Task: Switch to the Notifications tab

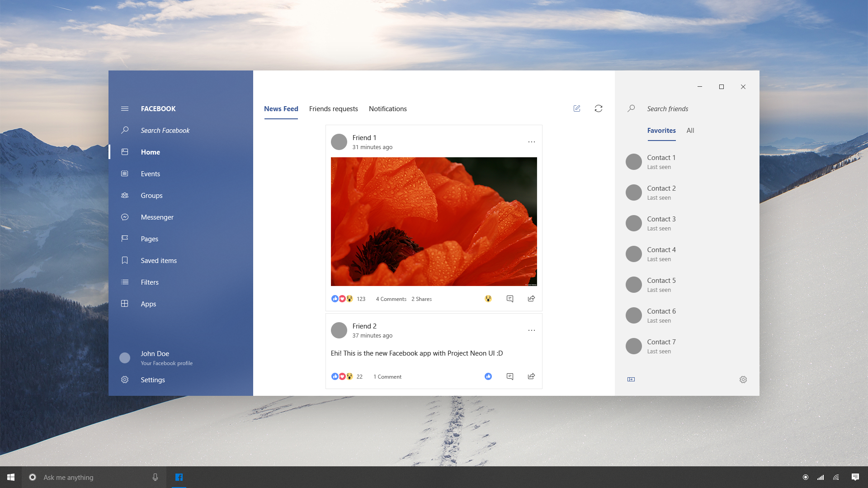Action: 388,109
